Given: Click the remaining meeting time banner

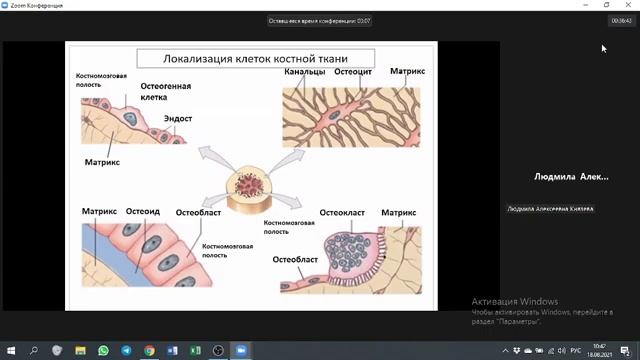Looking at the screenshot, I should pos(320,21).
